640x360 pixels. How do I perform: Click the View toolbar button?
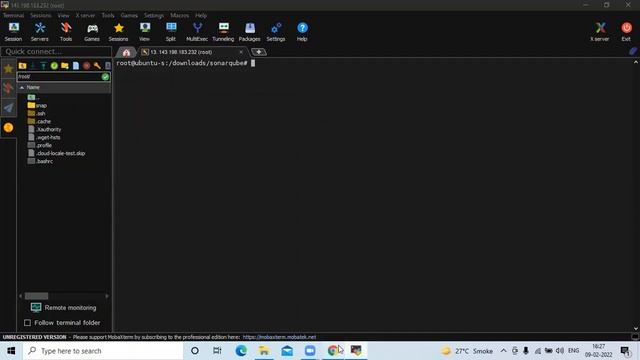click(144, 32)
